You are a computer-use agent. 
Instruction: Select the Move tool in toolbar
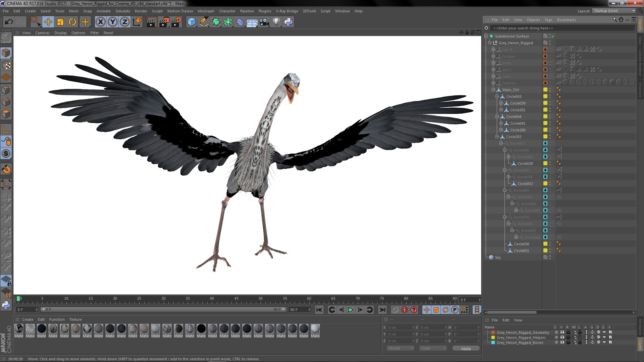point(48,22)
